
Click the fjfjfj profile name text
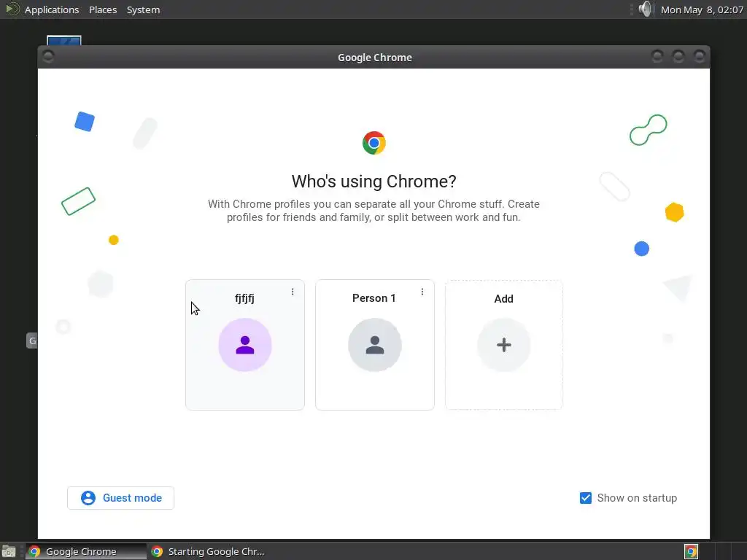(x=245, y=298)
